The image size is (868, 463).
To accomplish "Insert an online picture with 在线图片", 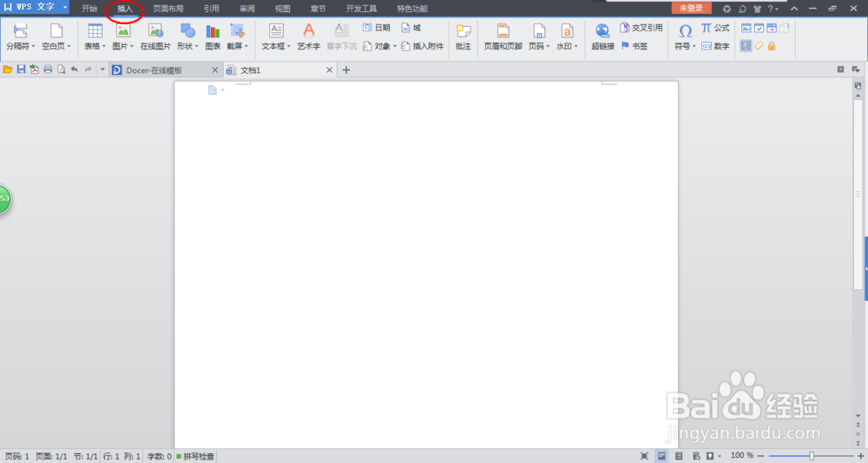I will tap(155, 37).
